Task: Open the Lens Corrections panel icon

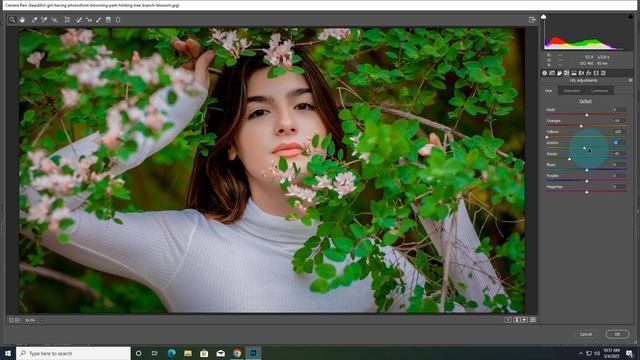Action: [581, 73]
